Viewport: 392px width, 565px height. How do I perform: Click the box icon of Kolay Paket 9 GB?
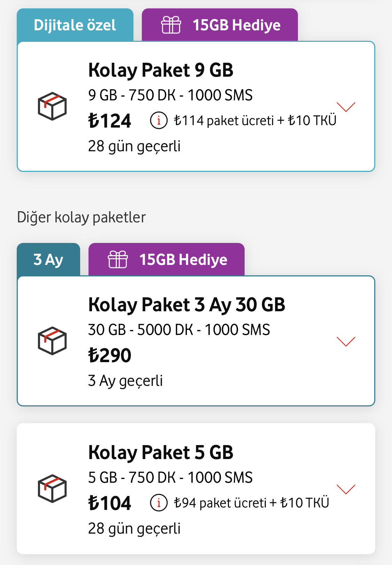tap(52, 106)
